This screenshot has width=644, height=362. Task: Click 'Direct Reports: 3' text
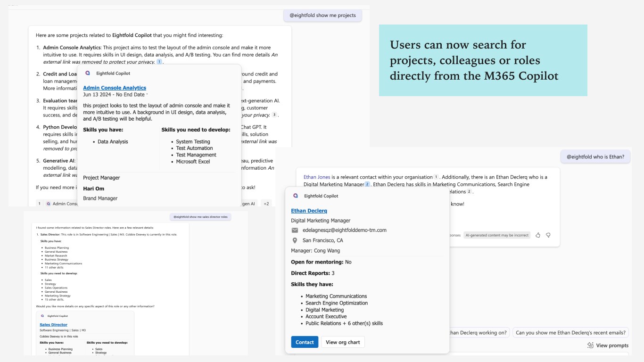click(313, 273)
